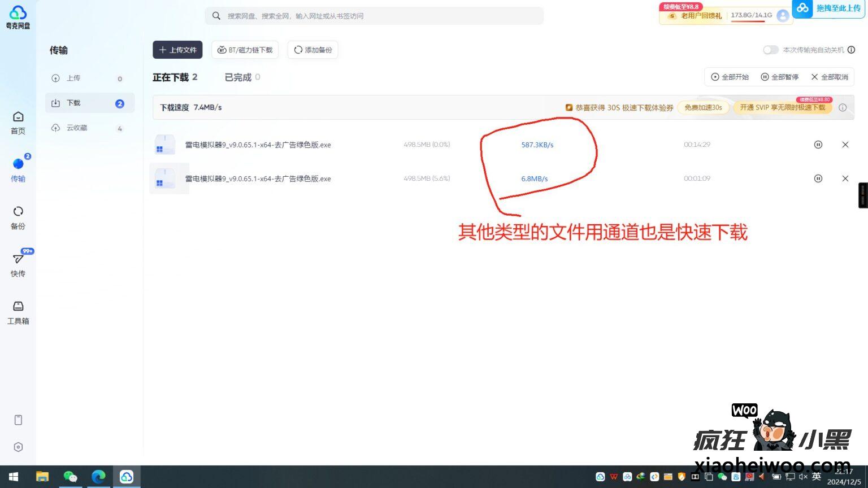Select the 首页 home icon in sidebar
The image size is (868, 488).
(18, 120)
